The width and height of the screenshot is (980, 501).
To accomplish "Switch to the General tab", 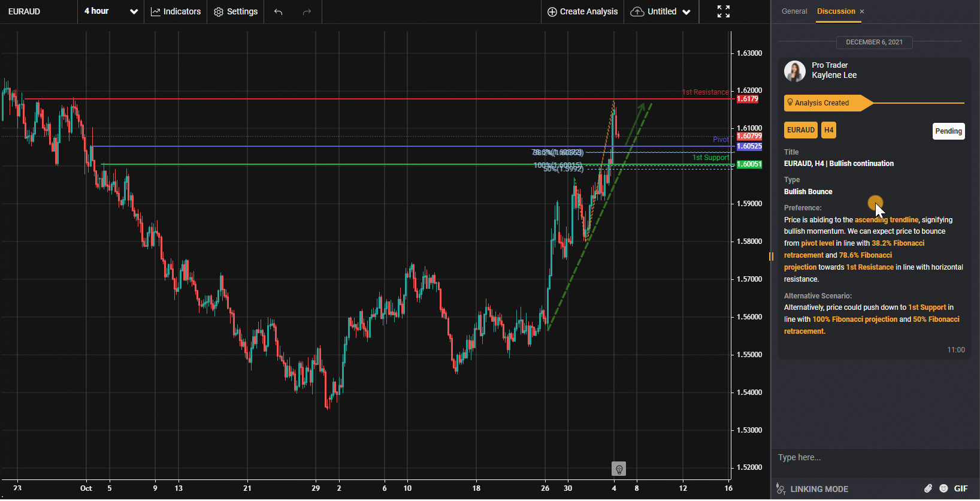I will [794, 11].
